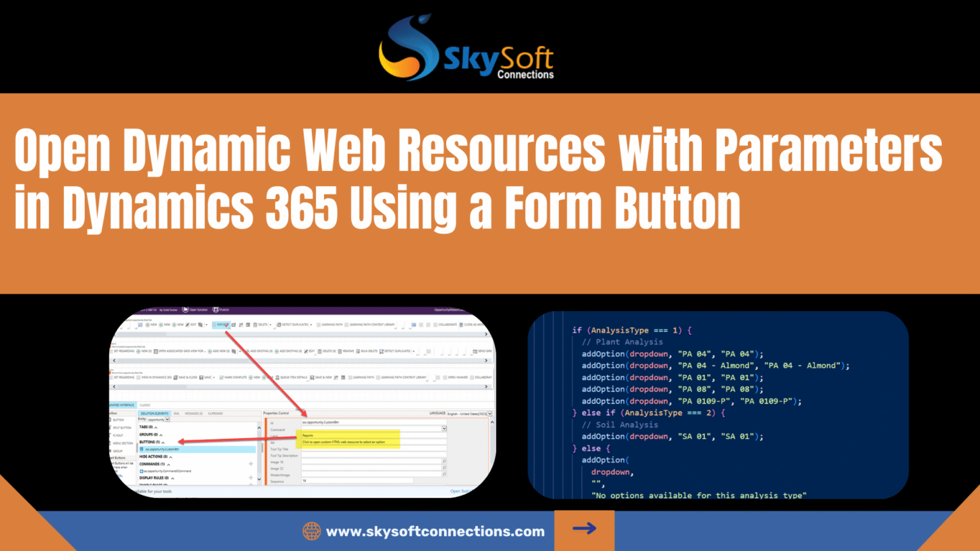
Task: Collapse the BUTTONS (1) tree section
Action: pos(163,442)
